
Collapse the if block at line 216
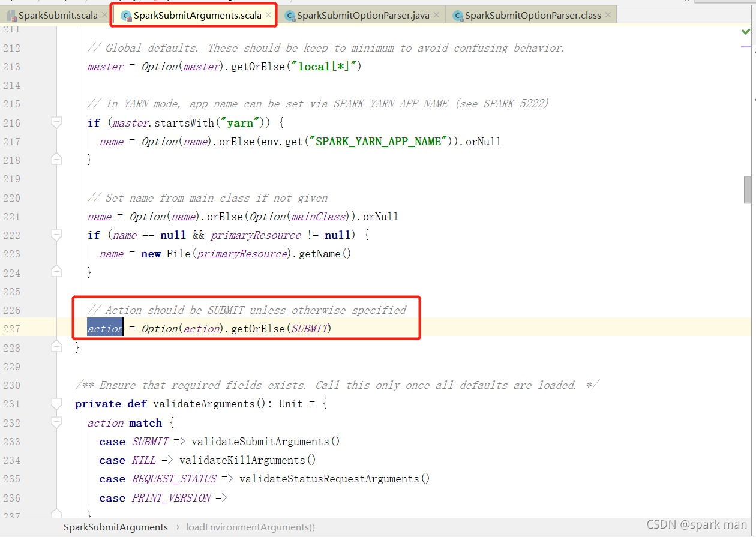[x=56, y=122]
